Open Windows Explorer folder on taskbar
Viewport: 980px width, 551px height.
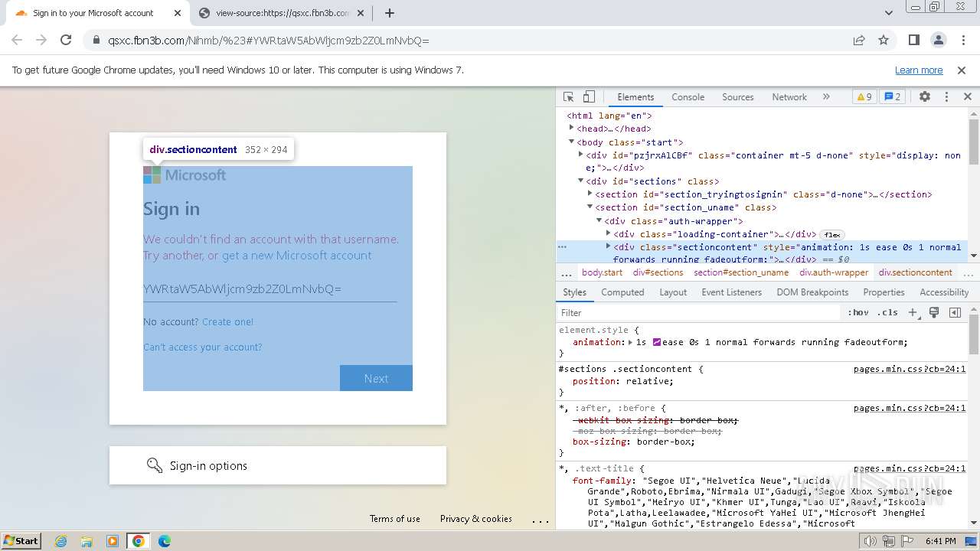point(87,541)
